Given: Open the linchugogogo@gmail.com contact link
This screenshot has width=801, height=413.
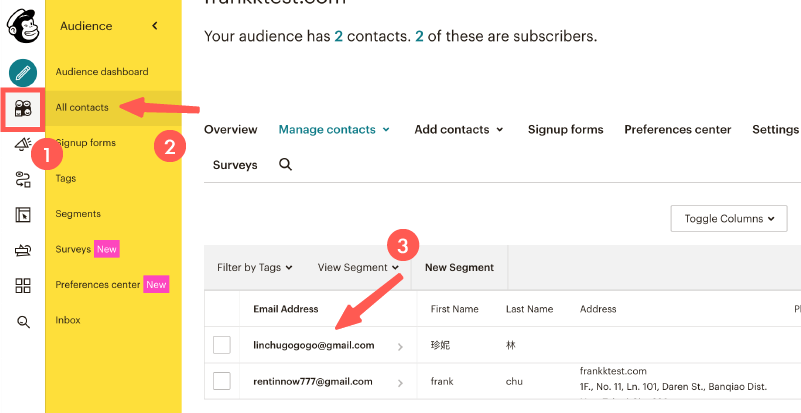Looking at the screenshot, I should tap(313, 346).
